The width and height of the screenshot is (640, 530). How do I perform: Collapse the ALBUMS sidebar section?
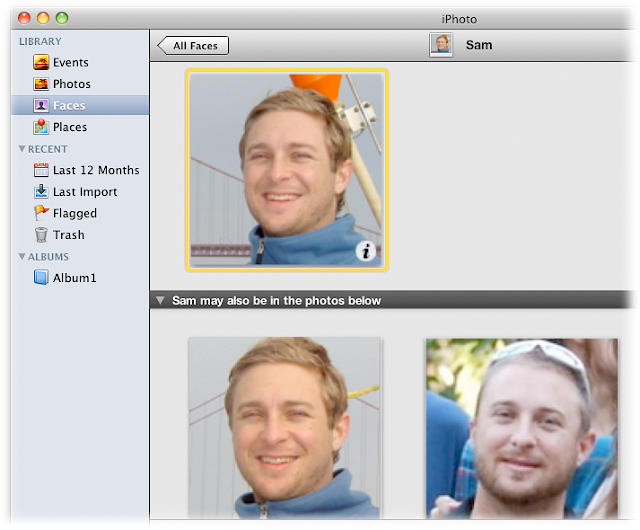coord(22,256)
